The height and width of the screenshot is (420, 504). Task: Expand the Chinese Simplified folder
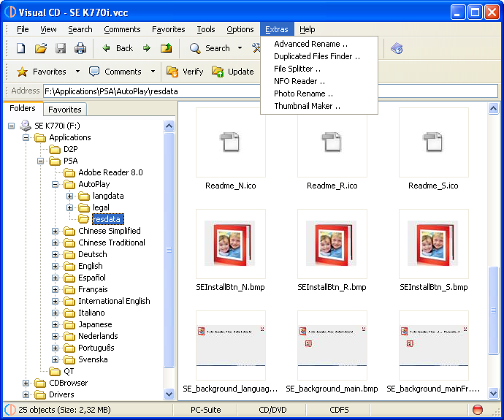pos(56,231)
